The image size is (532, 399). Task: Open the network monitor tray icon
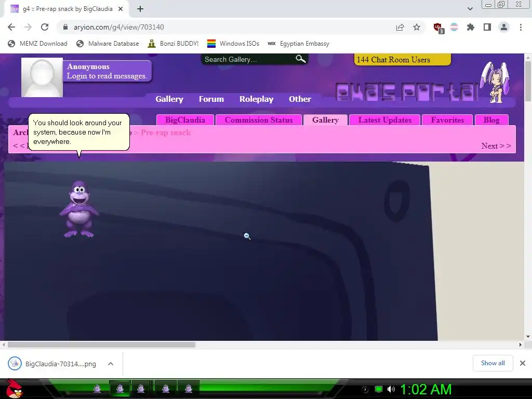(379, 389)
